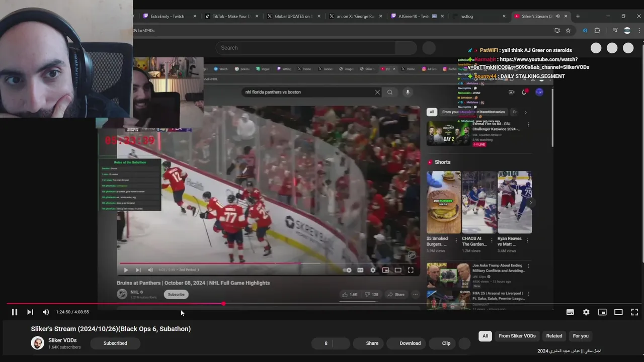644x362 pixels.
Task: Close the rustlog tab
Action: point(504,16)
